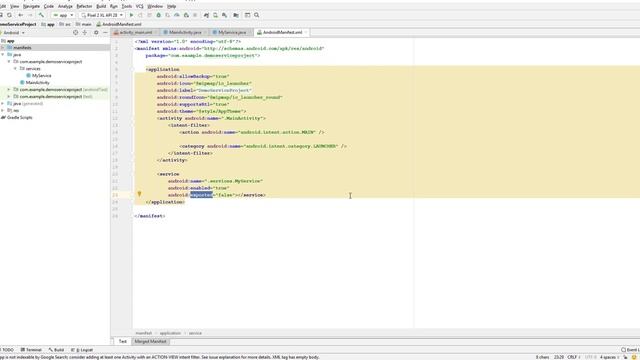Expand the androidTest package arrow
The width and height of the screenshot is (640, 360).
pos(9,89)
